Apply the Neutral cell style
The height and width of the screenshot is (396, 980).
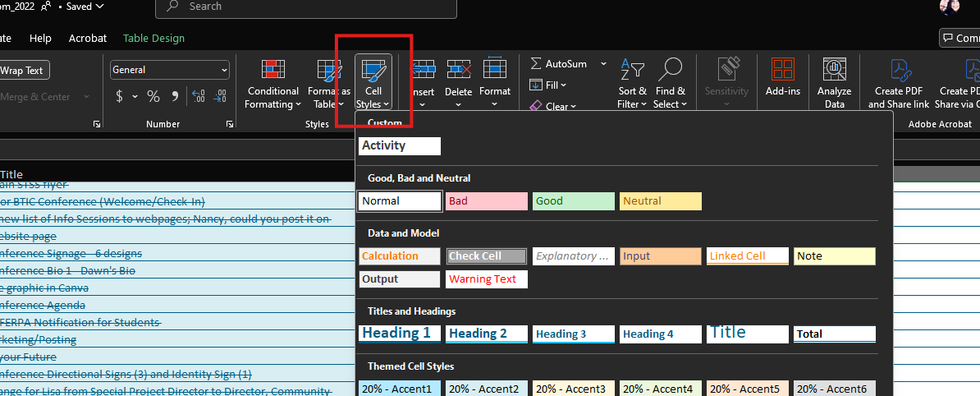click(x=661, y=200)
